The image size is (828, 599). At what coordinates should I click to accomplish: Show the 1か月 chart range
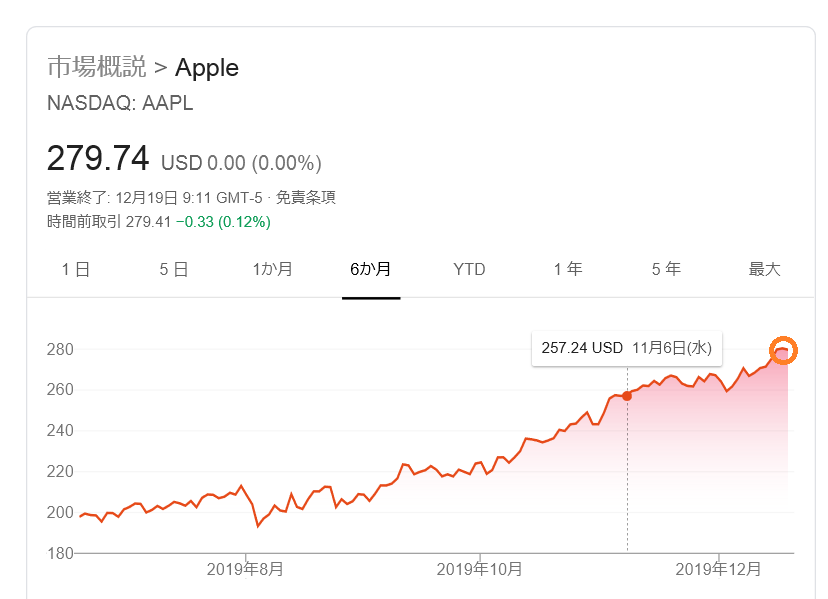coord(272,269)
